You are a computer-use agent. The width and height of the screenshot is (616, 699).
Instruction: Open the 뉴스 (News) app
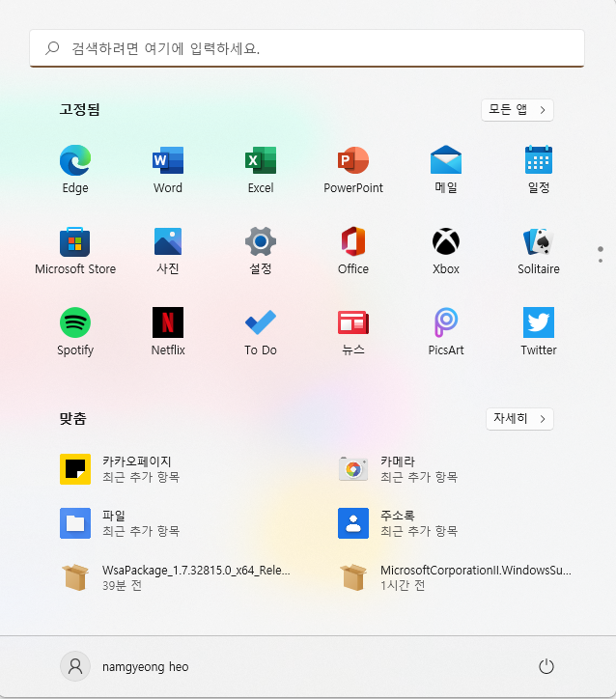353,332
